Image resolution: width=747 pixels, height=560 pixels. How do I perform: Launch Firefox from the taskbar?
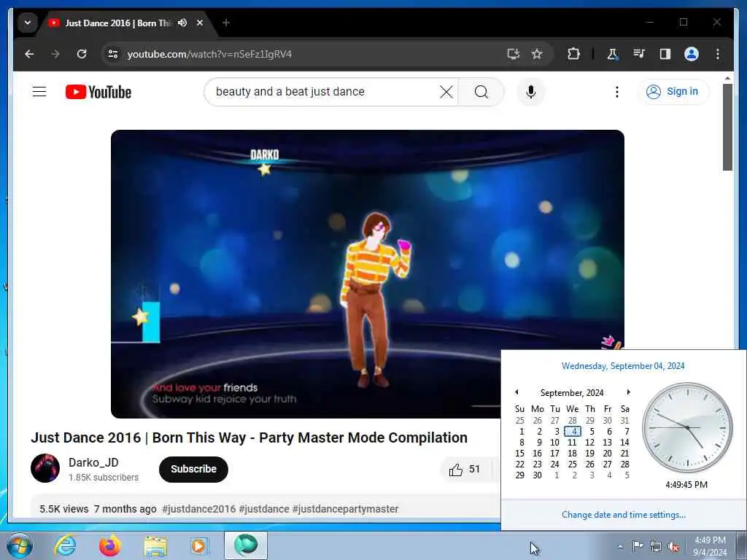pos(110,545)
